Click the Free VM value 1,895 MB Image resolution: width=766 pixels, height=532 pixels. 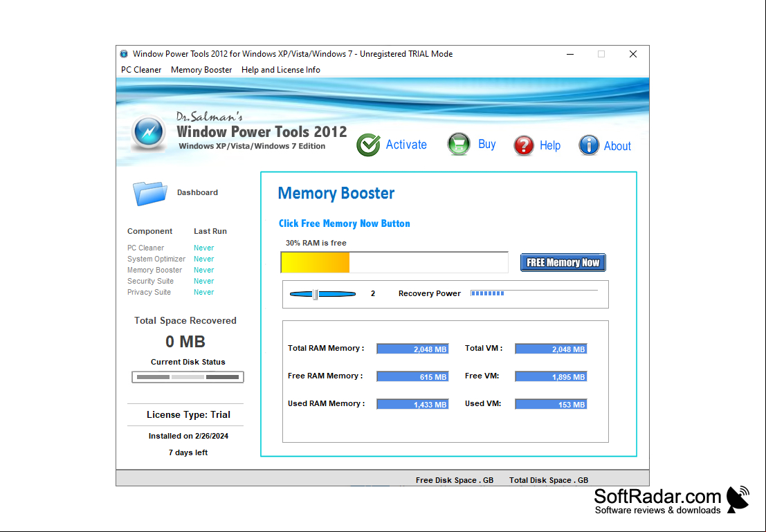(551, 376)
